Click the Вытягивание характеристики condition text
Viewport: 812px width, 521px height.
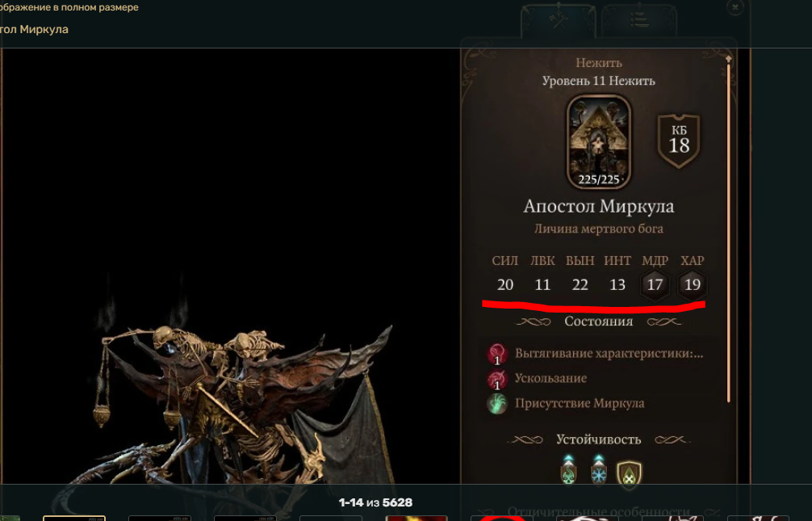[609, 354]
